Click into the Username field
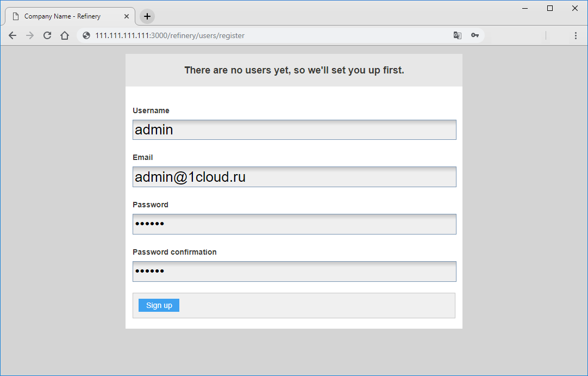Screen dimensions: 588x376 294,130
